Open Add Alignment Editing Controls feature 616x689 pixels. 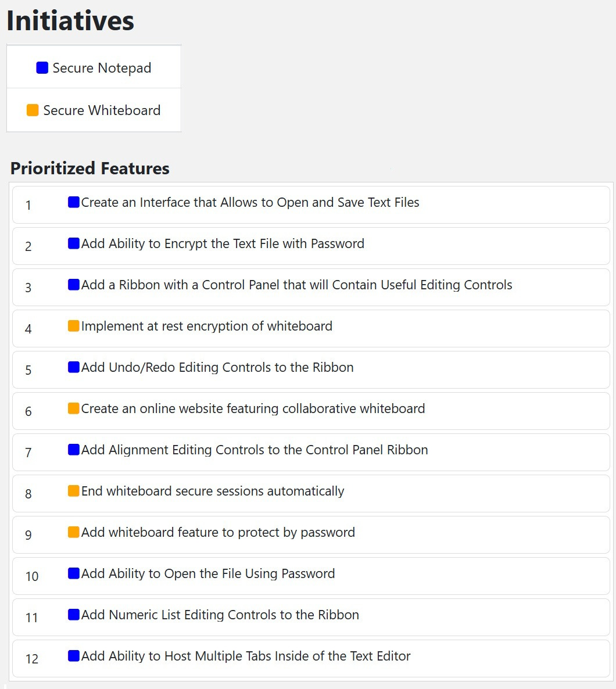tap(311, 452)
